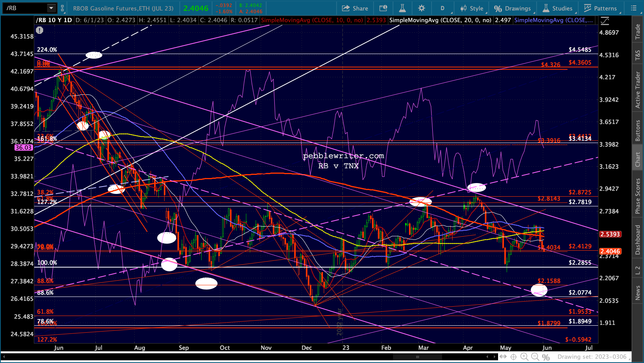Image resolution: width=644 pixels, height=363 pixels.
Task: Open the Style menu
Action: point(472,8)
